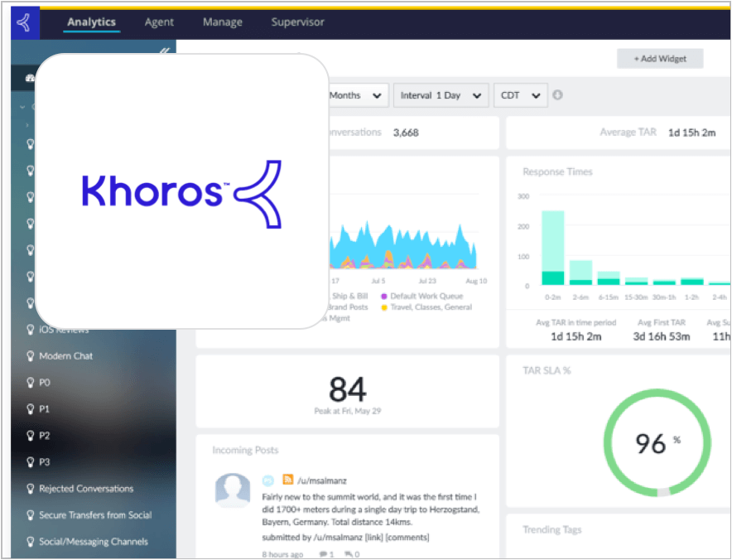
Task: Click the "Incoming Posts" widget title
Action: [245, 451]
